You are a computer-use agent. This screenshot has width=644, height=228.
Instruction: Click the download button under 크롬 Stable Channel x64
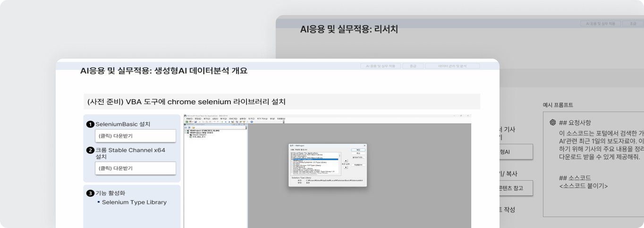tap(135, 168)
